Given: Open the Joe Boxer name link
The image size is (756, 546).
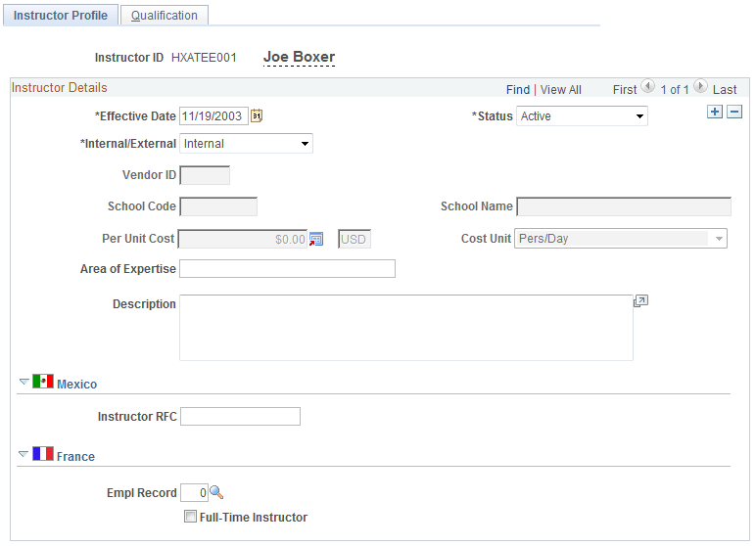Looking at the screenshot, I should 299,57.
